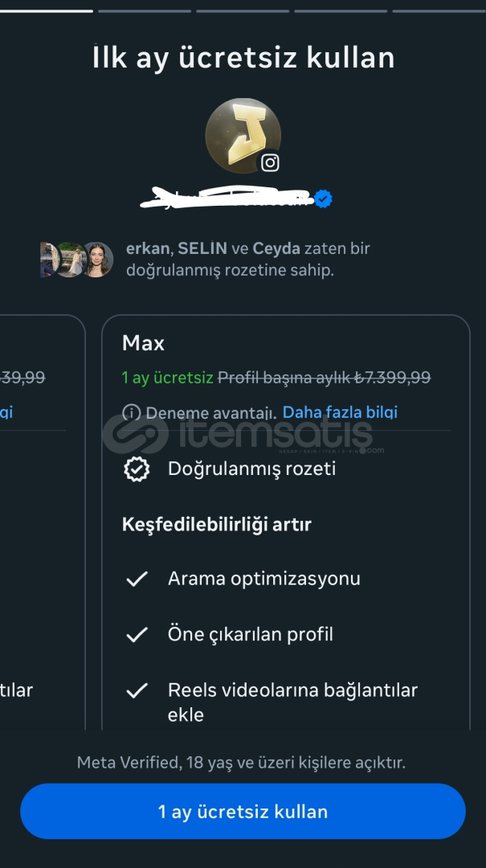Open the Daha fazla bilgi link

(x=340, y=412)
